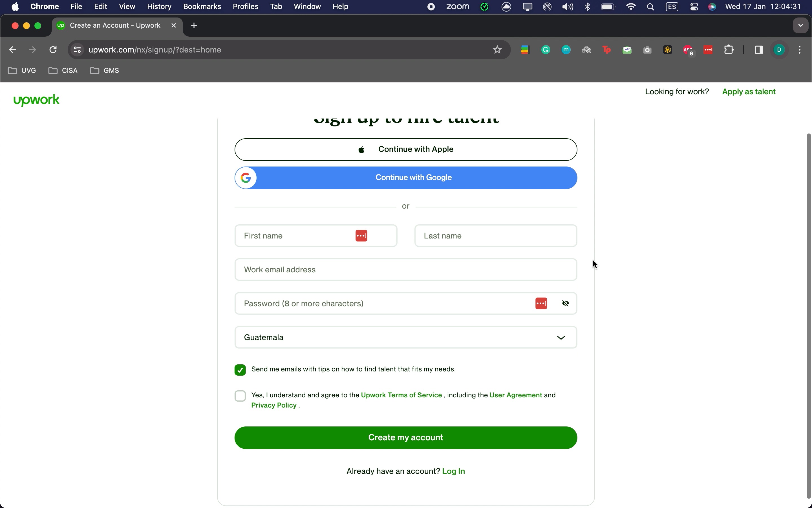Click the camera screenshot extension icon
Screen dimensions: 812x508
tap(647, 50)
